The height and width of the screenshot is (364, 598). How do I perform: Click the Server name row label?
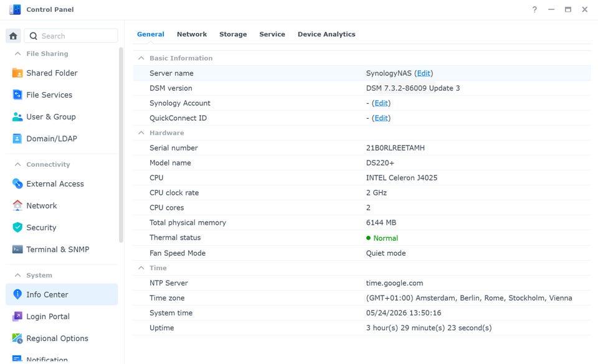click(171, 73)
